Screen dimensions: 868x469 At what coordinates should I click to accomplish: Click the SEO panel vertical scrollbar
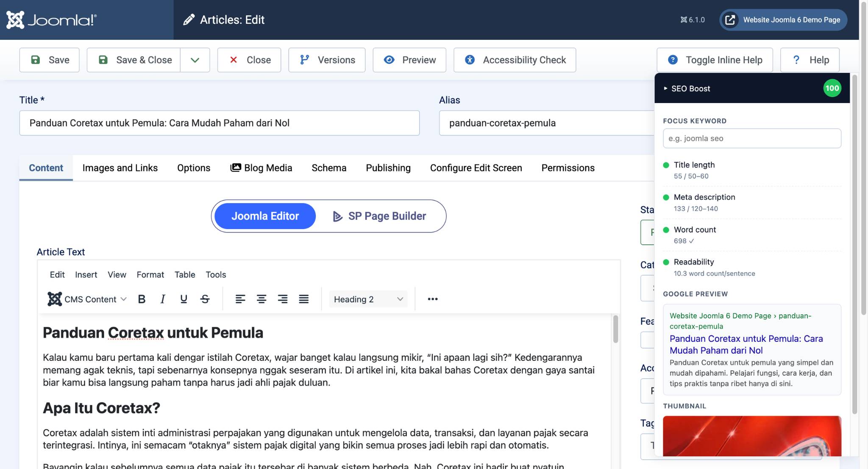click(x=854, y=244)
